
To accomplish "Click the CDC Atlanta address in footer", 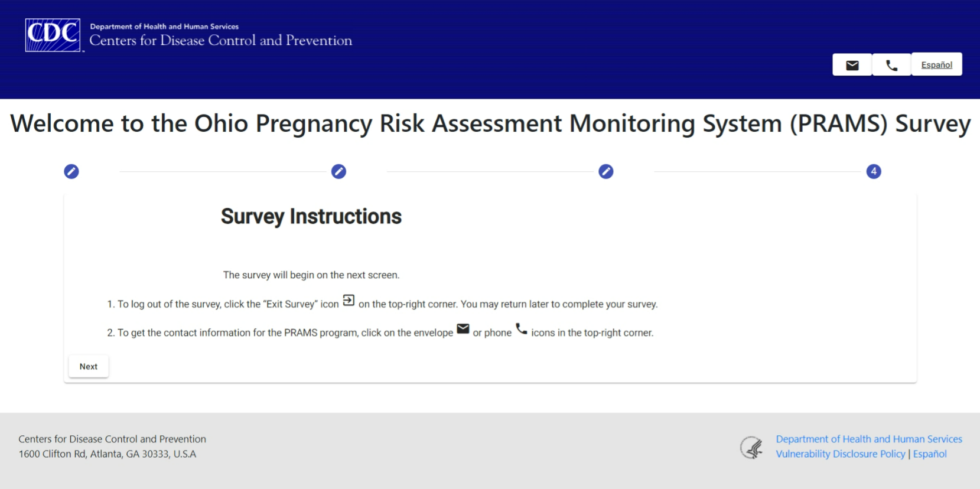I will pyautogui.click(x=107, y=454).
